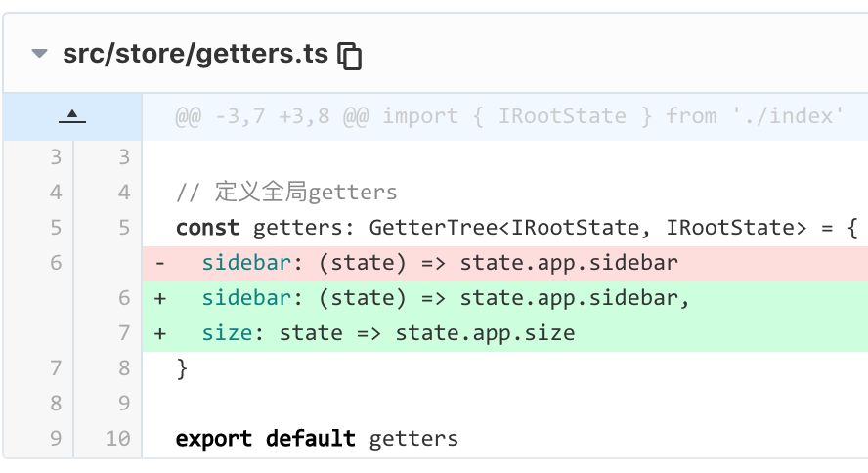Open the src/store/getters.ts file title
This screenshot has height=473, width=868.
coord(195,54)
